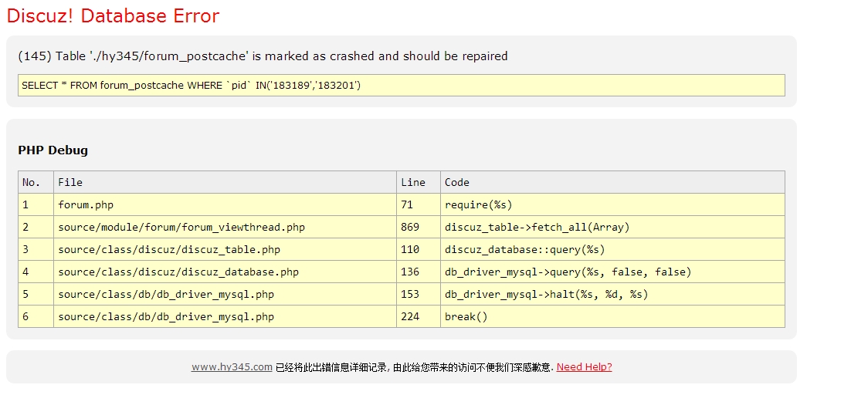Viewport: 868px width, 395px height.
Task: Select the 'break()' code cell
Action: pos(613,316)
